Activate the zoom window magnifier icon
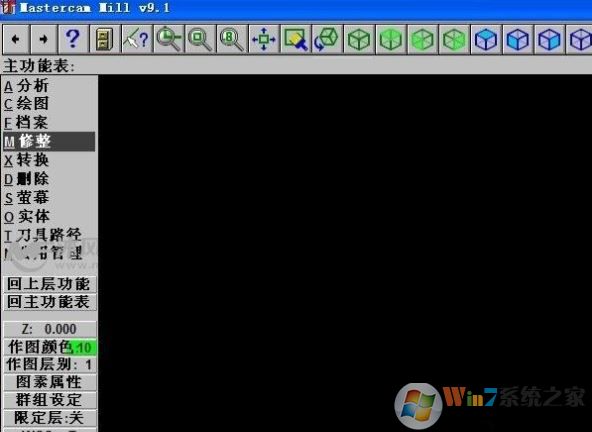592x432 pixels. coord(200,39)
